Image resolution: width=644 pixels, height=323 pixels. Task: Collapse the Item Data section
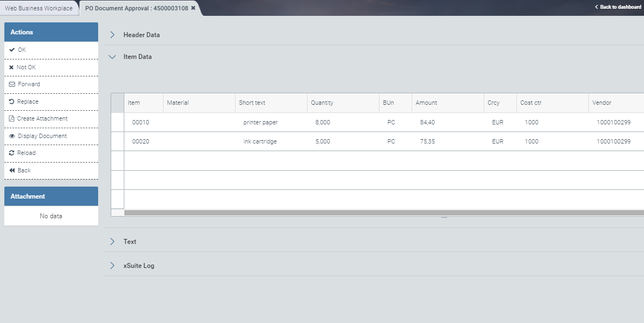point(112,57)
